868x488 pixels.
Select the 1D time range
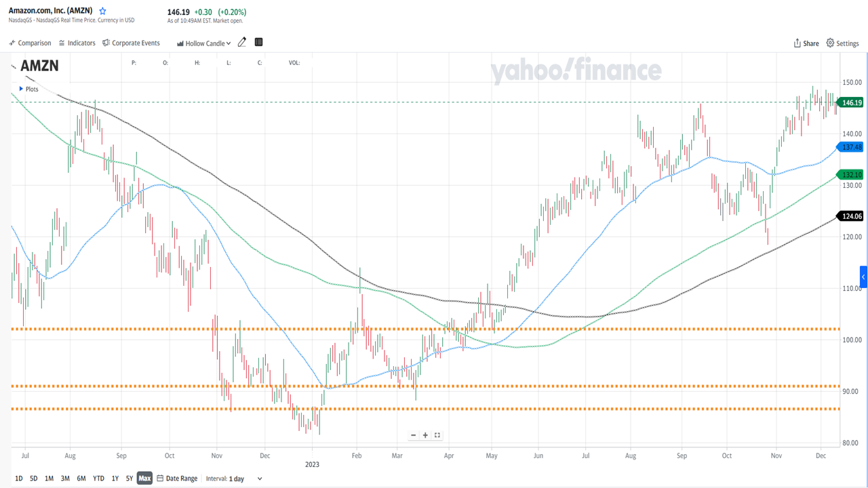coord(18,479)
